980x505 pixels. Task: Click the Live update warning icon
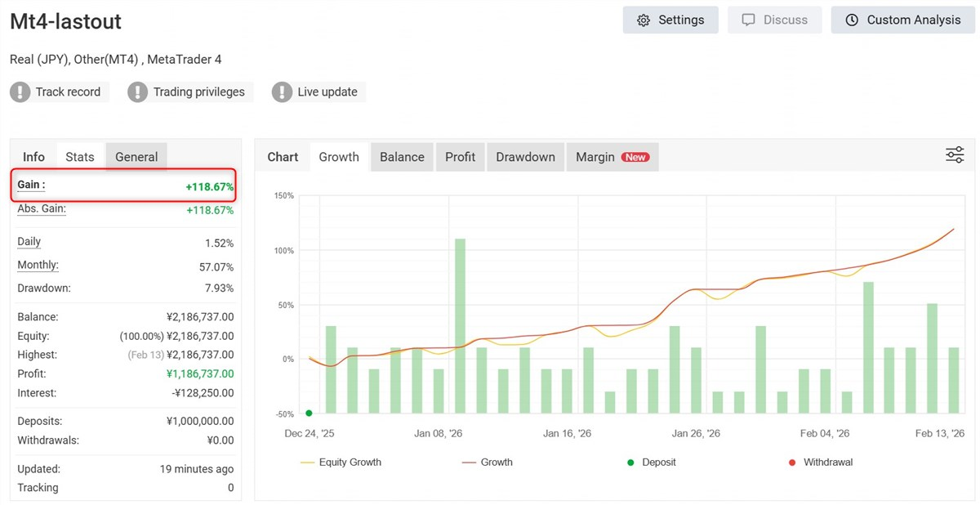[282, 92]
